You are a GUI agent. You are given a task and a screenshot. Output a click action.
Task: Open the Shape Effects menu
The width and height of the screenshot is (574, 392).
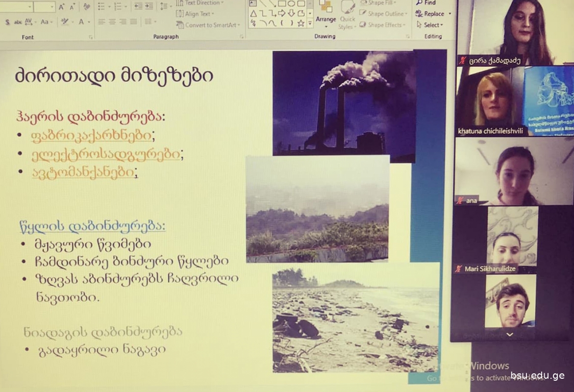[x=384, y=25]
